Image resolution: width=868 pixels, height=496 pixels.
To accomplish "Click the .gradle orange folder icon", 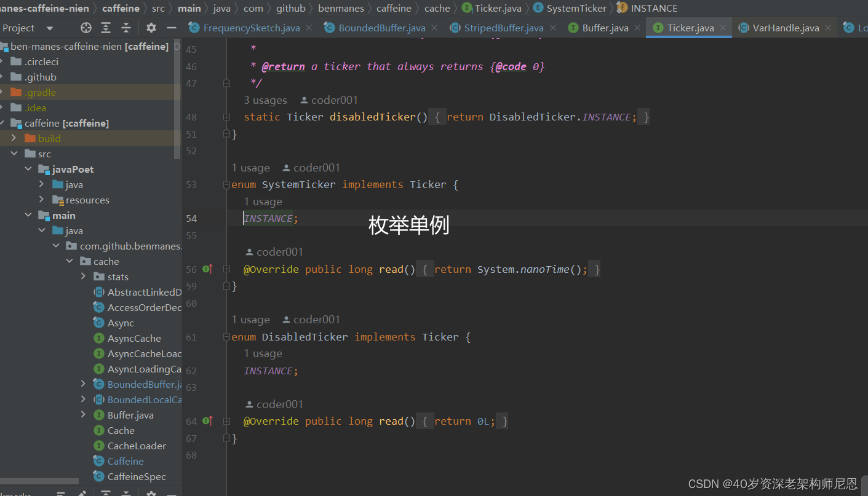I will point(16,92).
